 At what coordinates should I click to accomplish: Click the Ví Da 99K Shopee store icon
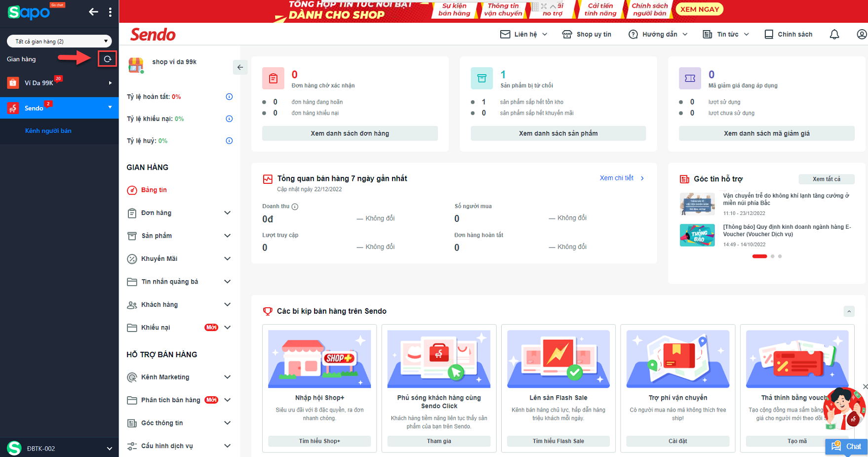tap(13, 83)
